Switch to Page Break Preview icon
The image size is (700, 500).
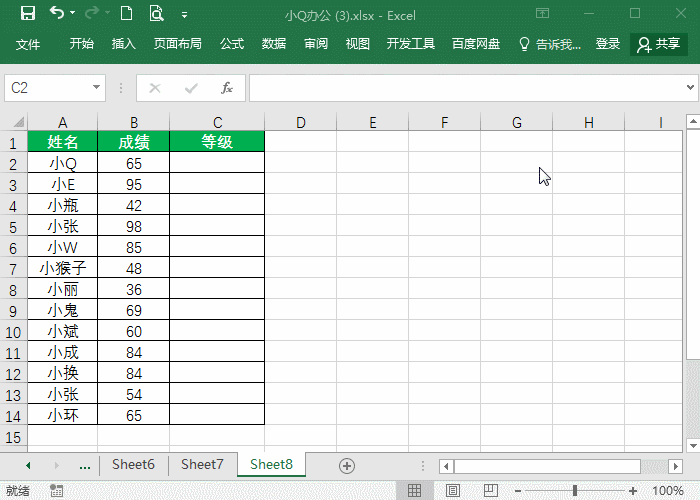pyautogui.click(x=491, y=491)
